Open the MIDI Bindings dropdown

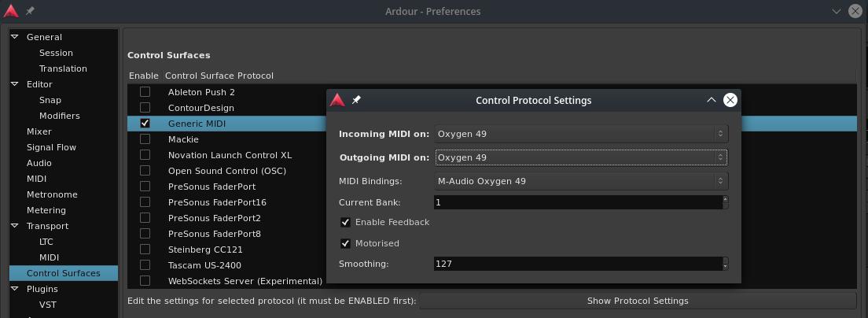580,181
